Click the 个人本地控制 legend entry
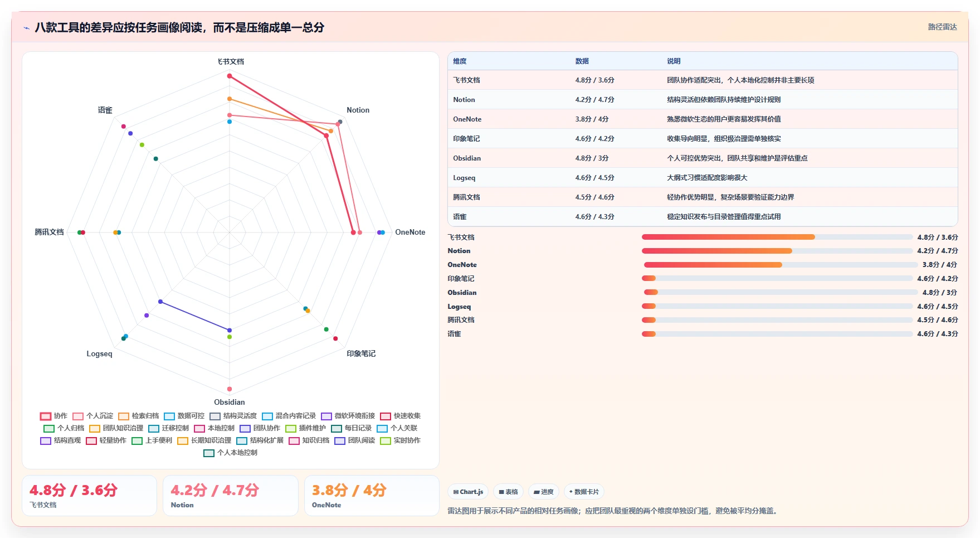Image resolution: width=980 pixels, height=538 pixels. pyautogui.click(x=230, y=453)
